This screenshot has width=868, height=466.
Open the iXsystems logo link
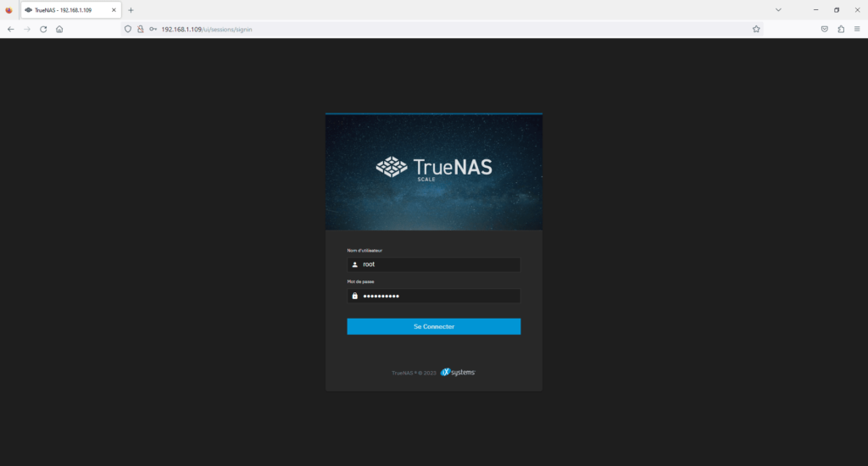(458, 373)
